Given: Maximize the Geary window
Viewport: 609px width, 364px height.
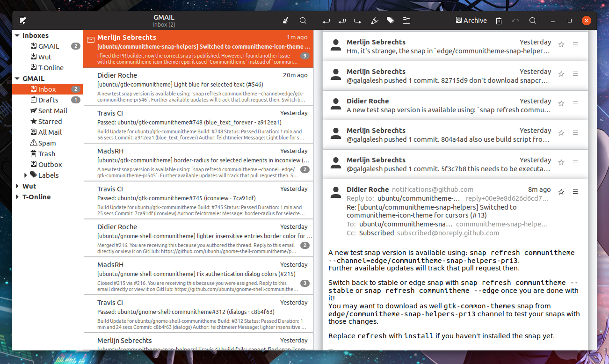Looking at the screenshot, I should point(570,21).
